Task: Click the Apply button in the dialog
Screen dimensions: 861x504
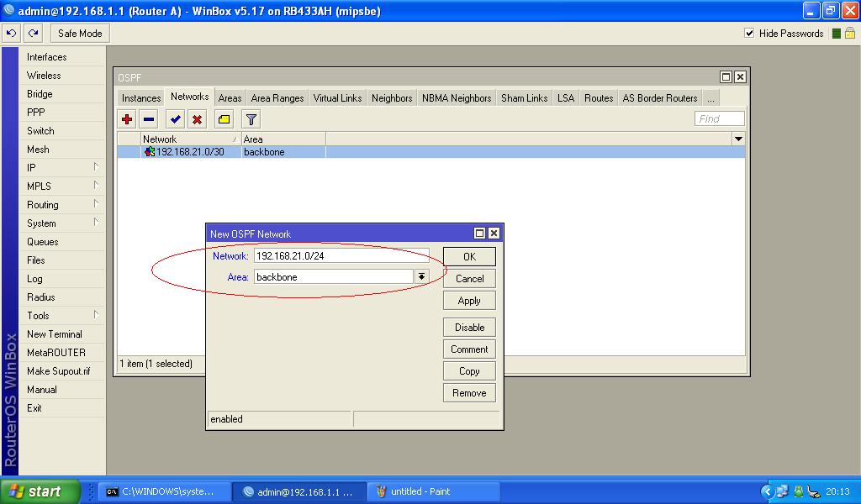Action: pos(469,301)
